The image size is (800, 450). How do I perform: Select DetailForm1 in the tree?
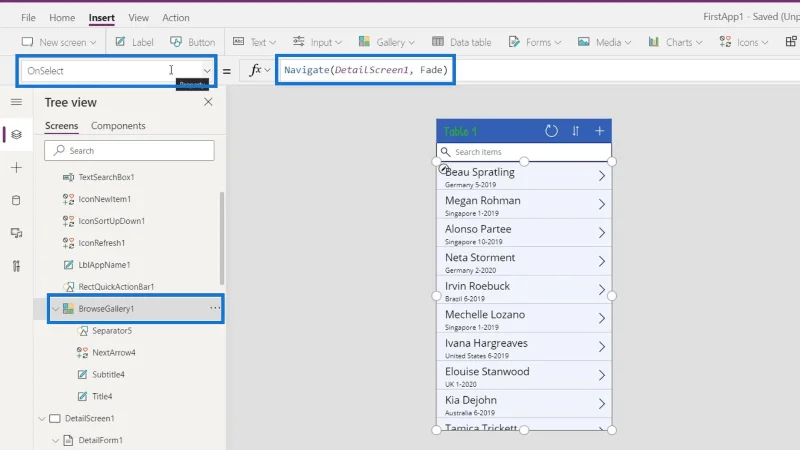tap(100, 440)
